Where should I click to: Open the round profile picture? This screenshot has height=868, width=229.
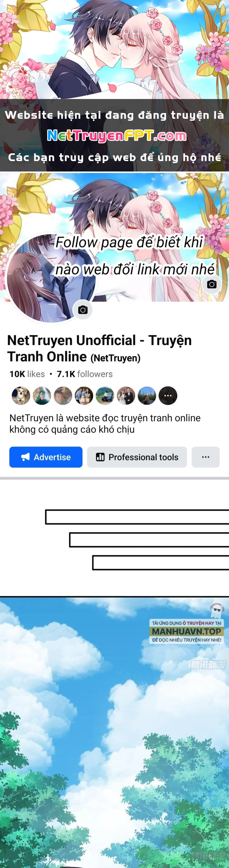51,277
